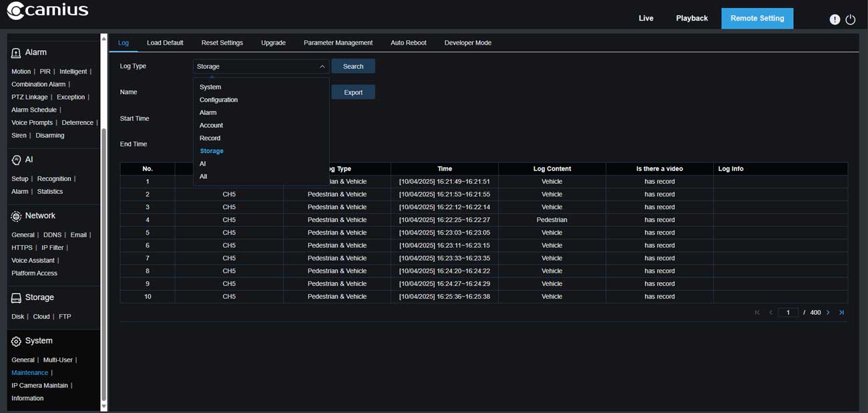This screenshot has height=413, width=868.
Task: Open Motion alarm settings
Action: (21, 72)
